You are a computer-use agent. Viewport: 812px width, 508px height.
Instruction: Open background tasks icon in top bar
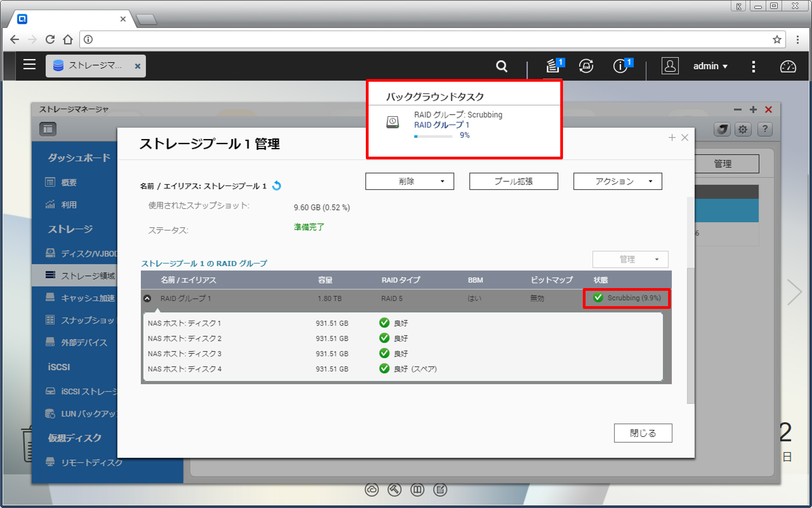(554, 66)
